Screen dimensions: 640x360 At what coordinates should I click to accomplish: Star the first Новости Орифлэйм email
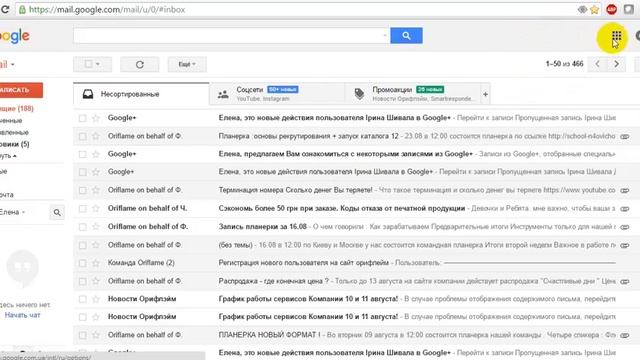96,299
